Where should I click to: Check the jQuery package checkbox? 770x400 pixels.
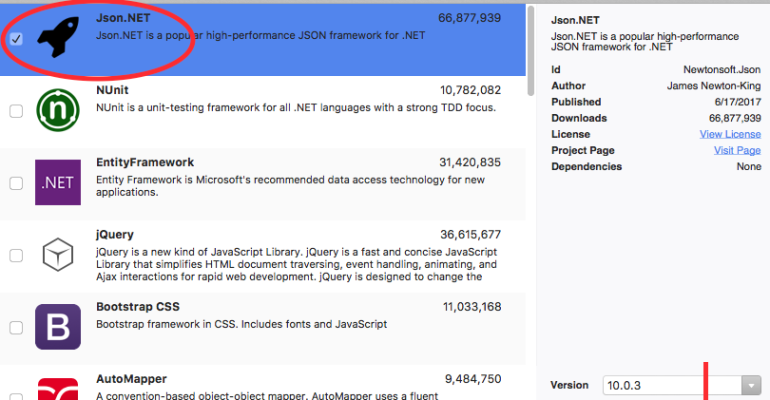click(x=16, y=255)
